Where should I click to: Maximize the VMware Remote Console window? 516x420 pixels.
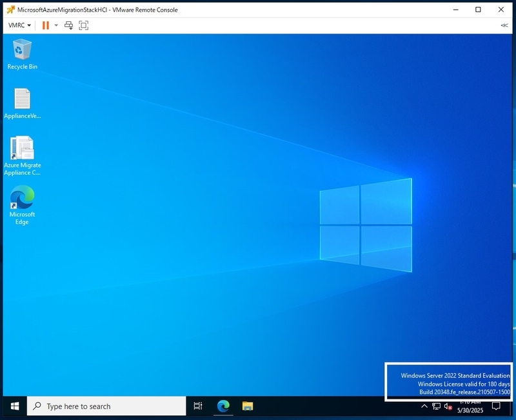pyautogui.click(x=478, y=10)
